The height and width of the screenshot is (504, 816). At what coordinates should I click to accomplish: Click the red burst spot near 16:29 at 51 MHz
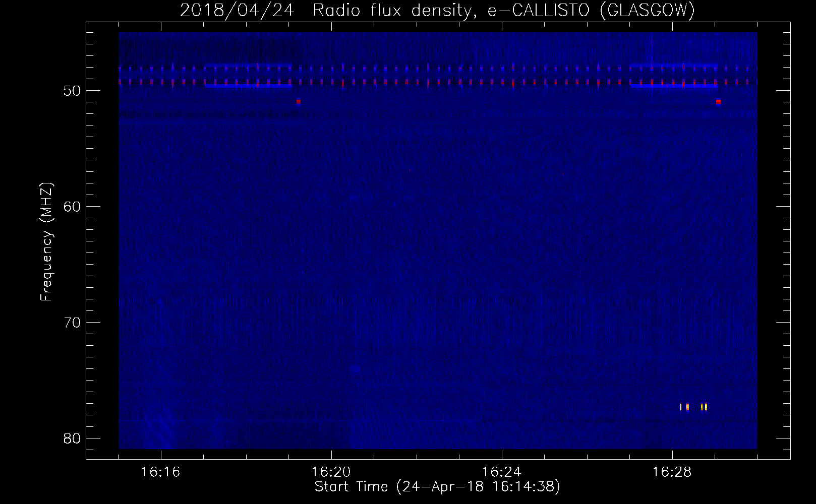[718, 102]
